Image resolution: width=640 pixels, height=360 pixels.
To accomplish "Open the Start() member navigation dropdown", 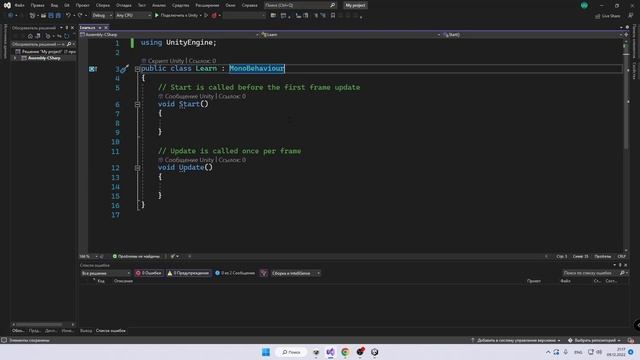I will [x=532, y=35].
